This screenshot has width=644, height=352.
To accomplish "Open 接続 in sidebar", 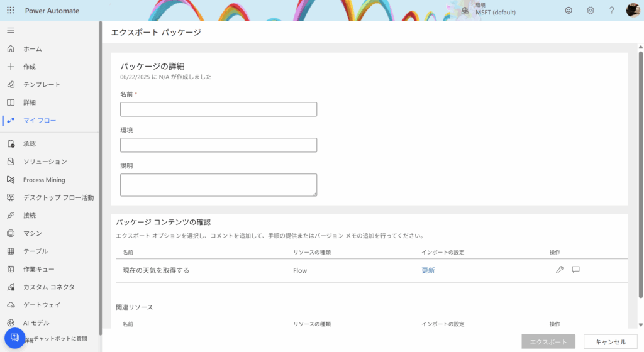I will click(29, 216).
